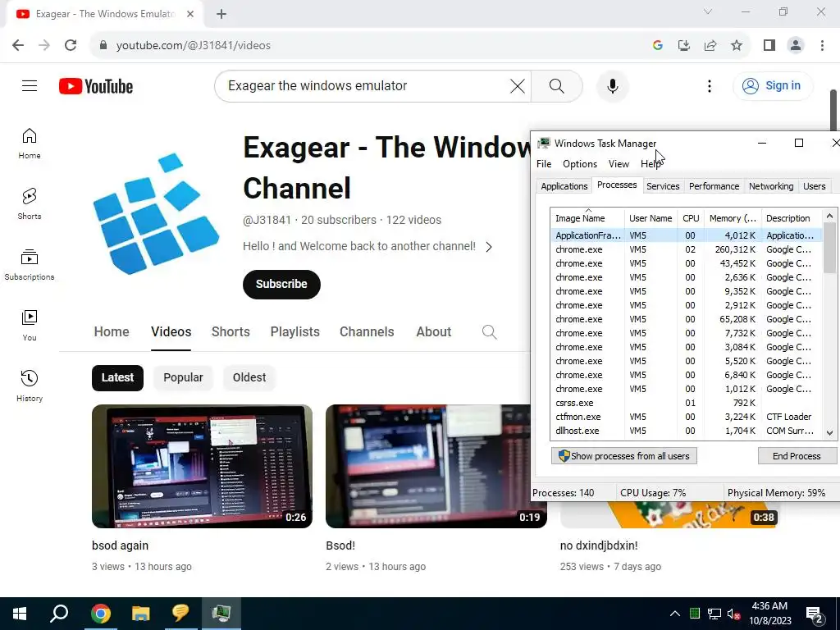Toggle Chrome side panel icon
Screen dimensions: 840x630
769,46
